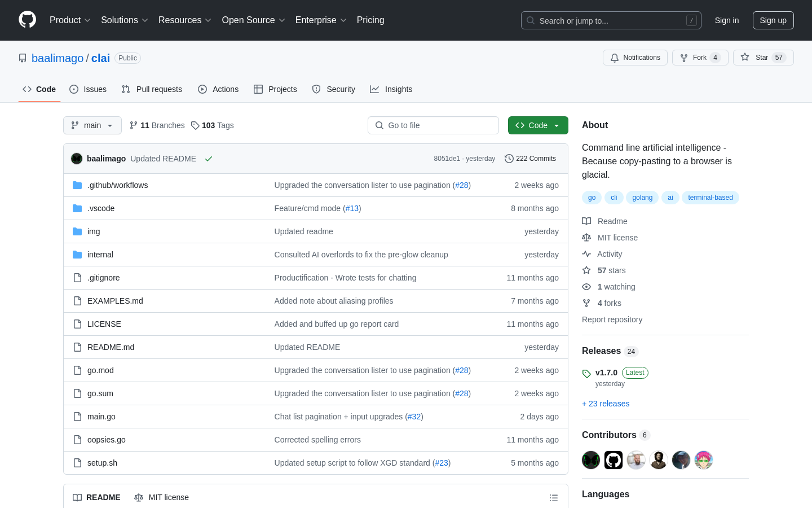Click the green check commit status icon

pos(209,159)
